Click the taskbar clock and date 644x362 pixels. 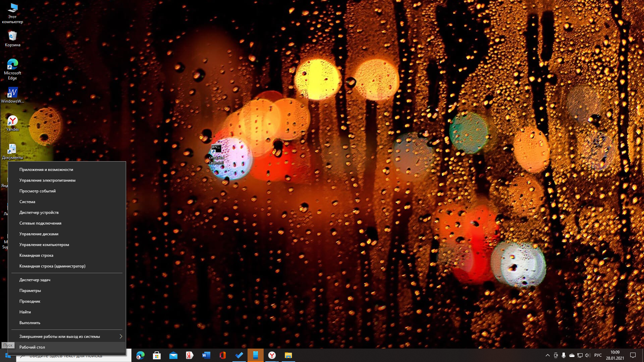[615, 355]
